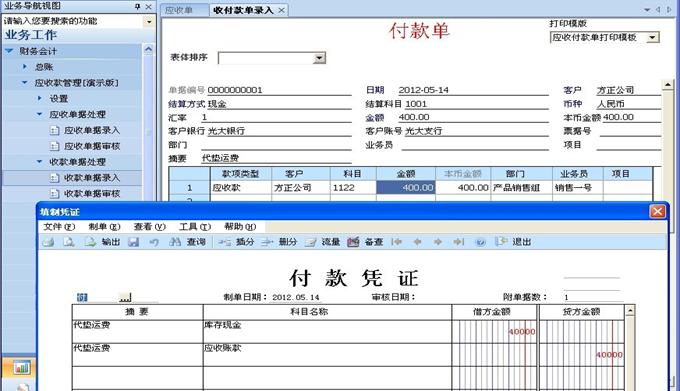
Task: Collapse the 应收款管理[演示版] node
Action: (x=25, y=82)
